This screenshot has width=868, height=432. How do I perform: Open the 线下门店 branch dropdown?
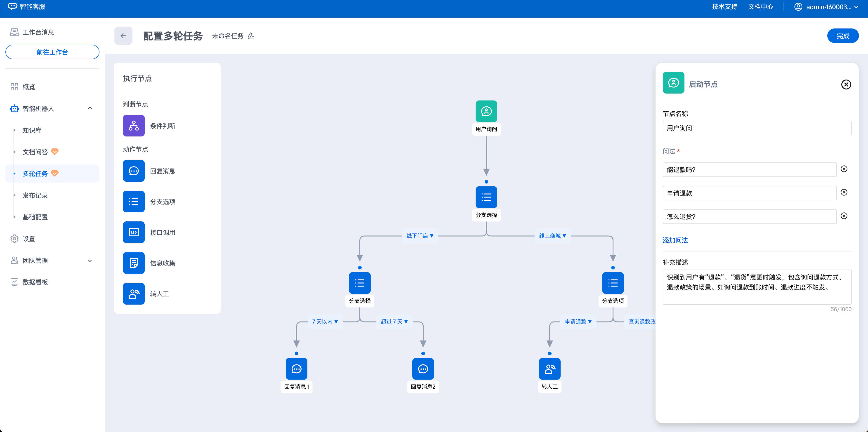(x=420, y=236)
